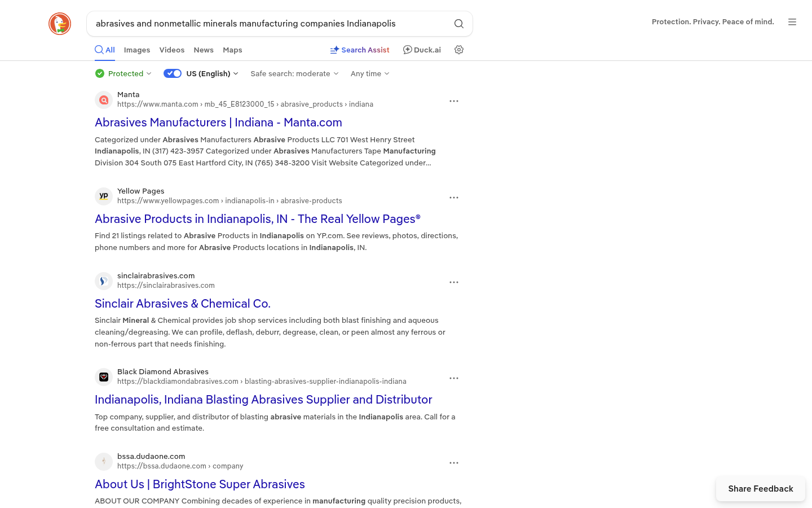Click the Manta favicon
Image resolution: width=812 pixels, height=508 pixels.
104,100
